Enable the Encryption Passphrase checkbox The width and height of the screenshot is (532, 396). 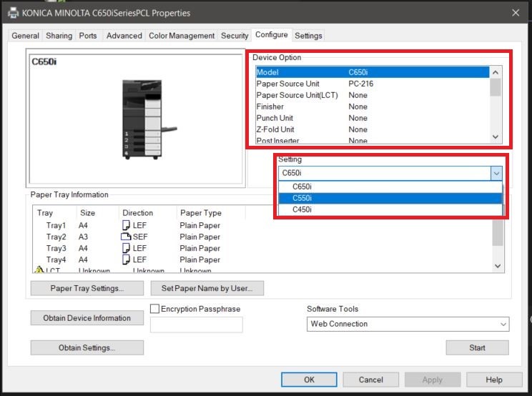pos(154,309)
